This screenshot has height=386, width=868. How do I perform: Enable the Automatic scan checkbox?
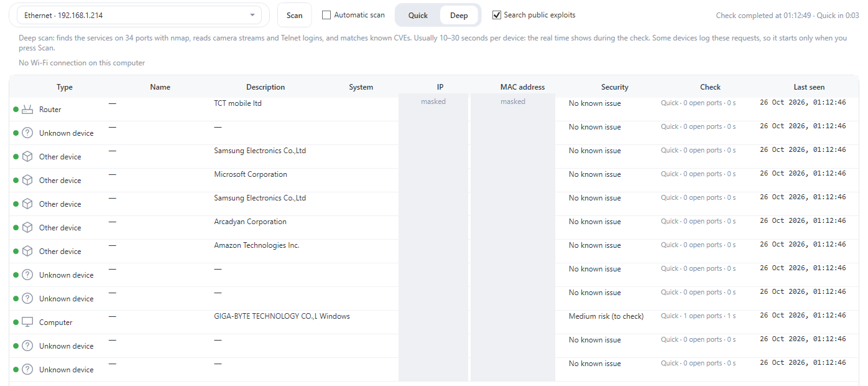[326, 15]
